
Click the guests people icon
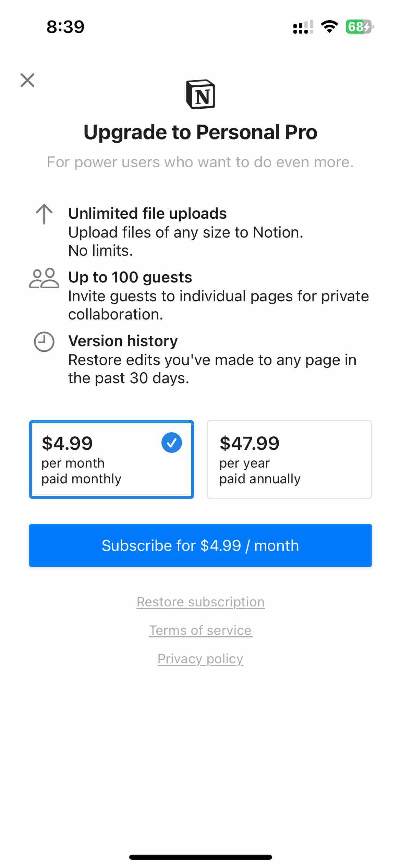point(44,279)
